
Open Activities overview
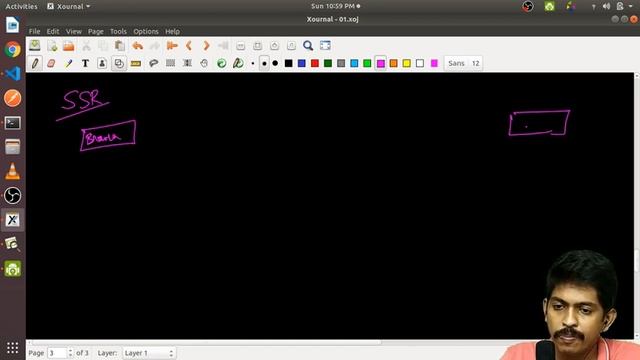tap(21, 6)
